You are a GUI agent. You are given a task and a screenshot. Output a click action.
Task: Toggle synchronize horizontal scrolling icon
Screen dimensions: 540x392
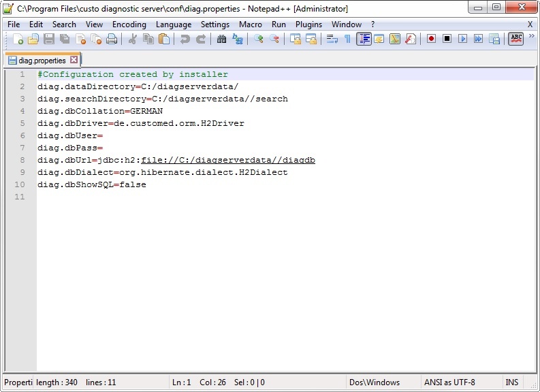[311, 39]
